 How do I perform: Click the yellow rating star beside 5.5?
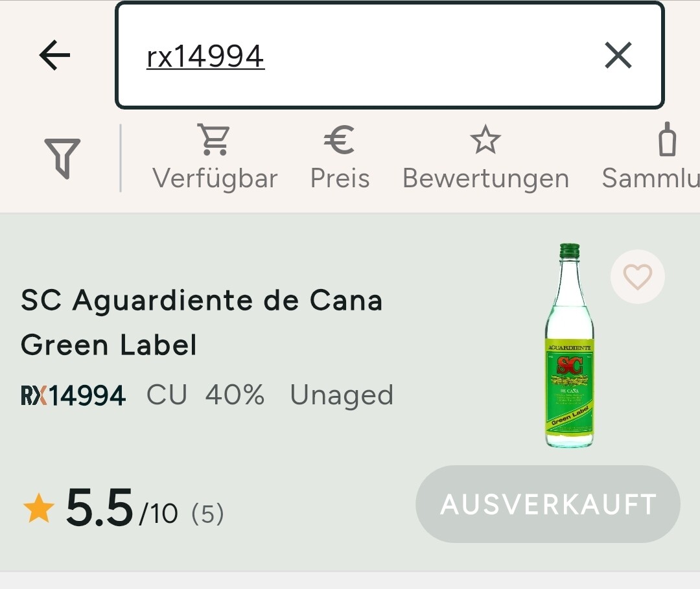click(38, 508)
